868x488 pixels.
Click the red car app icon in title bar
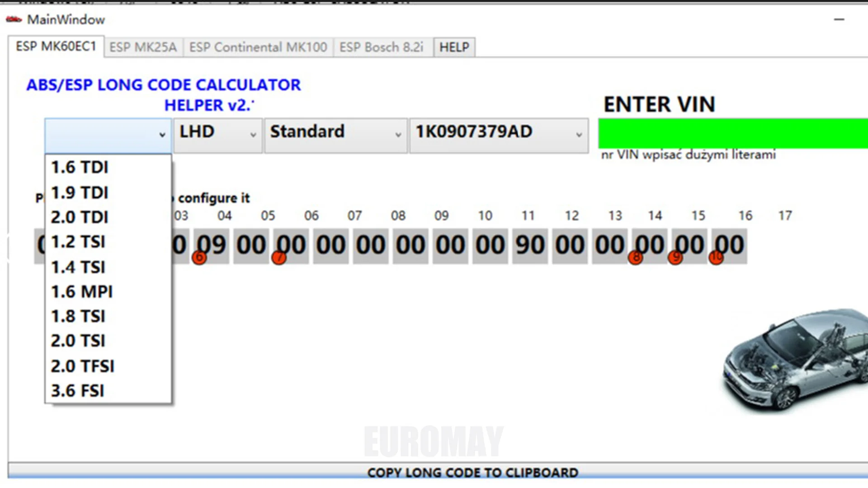(14, 19)
